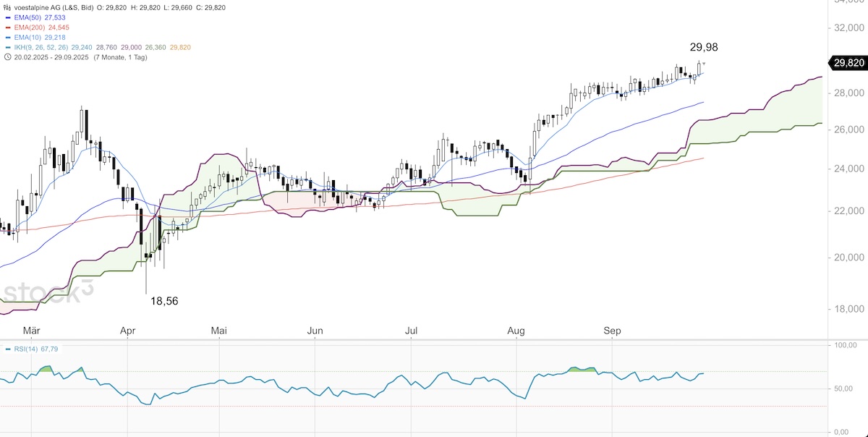Click the clock icon beside the date range
The width and height of the screenshot is (868, 437).
coord(7,57)
